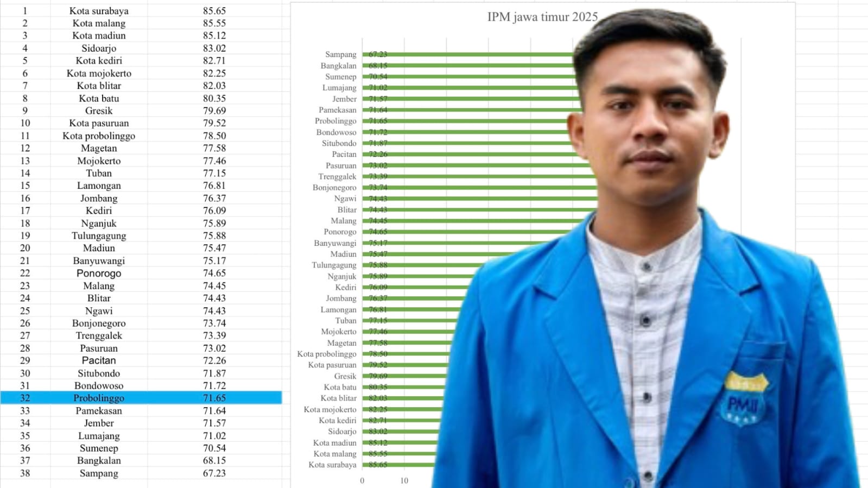Click table value 77.46 in the Mojokerto row
The height and width of the screenshot is (488, 868).
pos(214,161)
